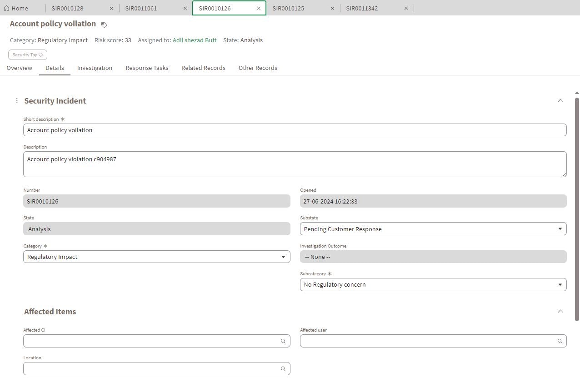This screenshot has width=580, height=392.
Task: Click the Short description input field
Action: 295,130
